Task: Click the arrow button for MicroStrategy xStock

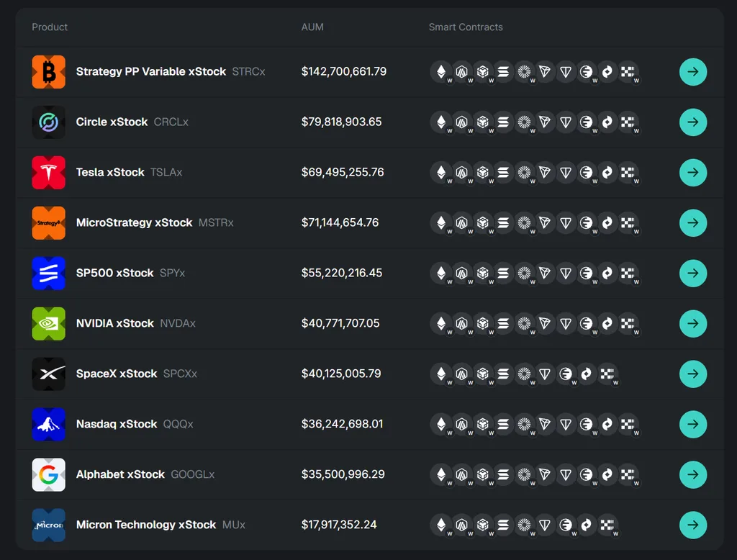Action: click(693, 223)
